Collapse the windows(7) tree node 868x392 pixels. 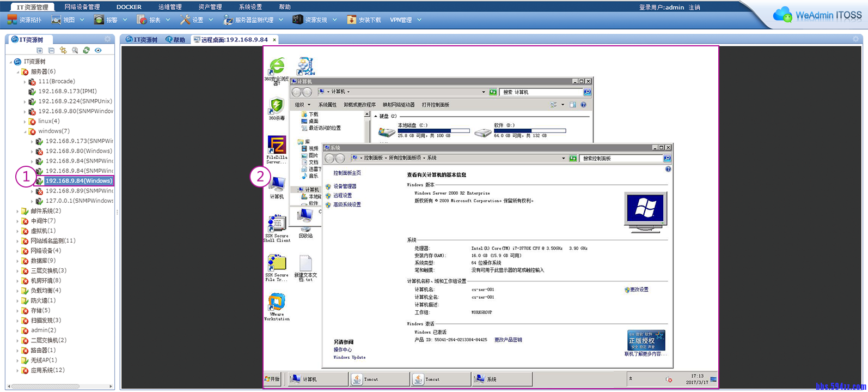click(x=25, y=131)
